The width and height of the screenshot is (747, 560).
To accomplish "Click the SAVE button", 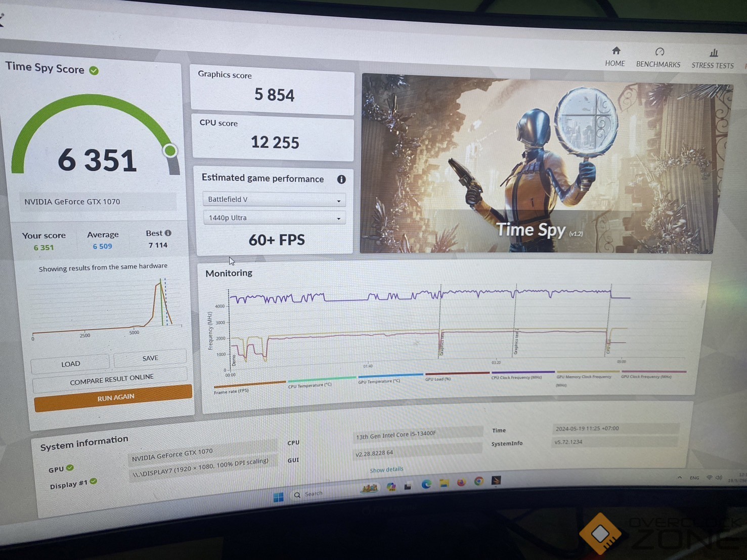I will [150, 358].
